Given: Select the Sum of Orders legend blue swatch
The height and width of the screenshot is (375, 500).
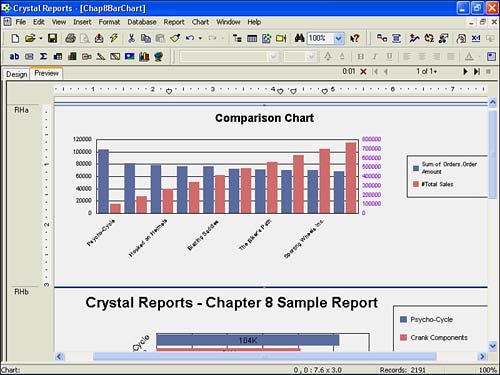Looking at the screenshot, I should (x=416, y=168).
